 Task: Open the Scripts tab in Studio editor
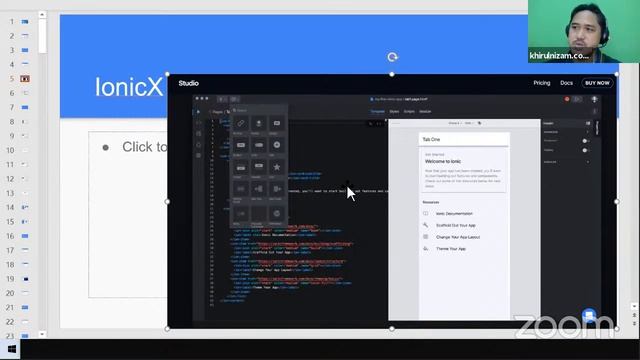409,111
